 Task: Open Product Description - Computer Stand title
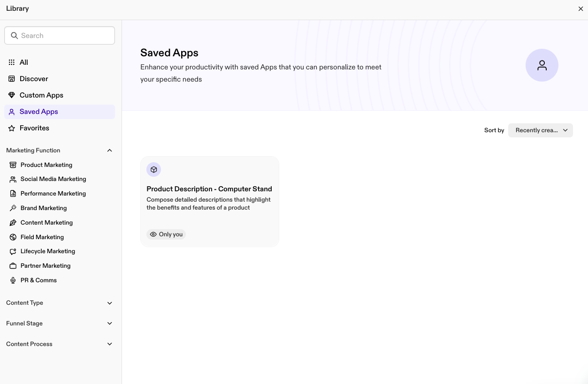209,189
